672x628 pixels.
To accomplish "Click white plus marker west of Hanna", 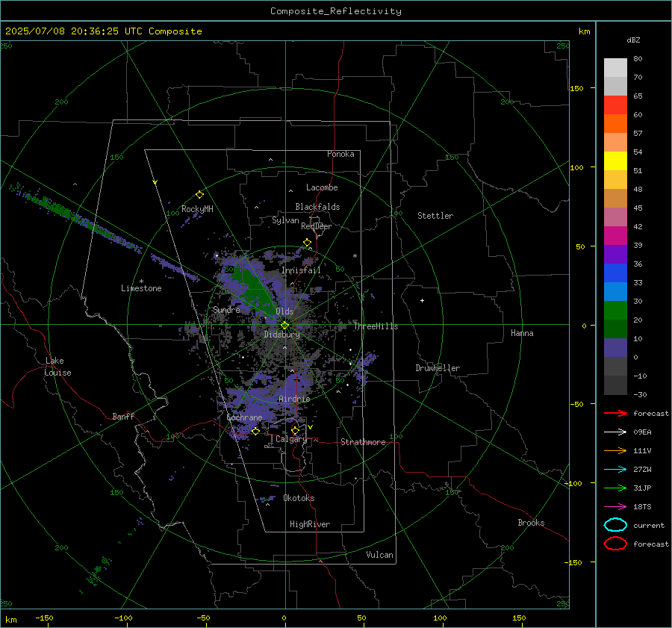I will 422,300.
